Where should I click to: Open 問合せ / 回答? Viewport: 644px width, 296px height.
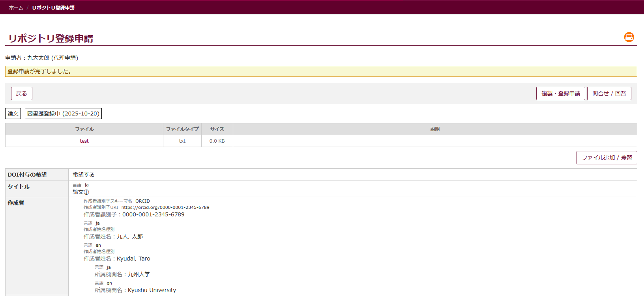click(609, 93)
